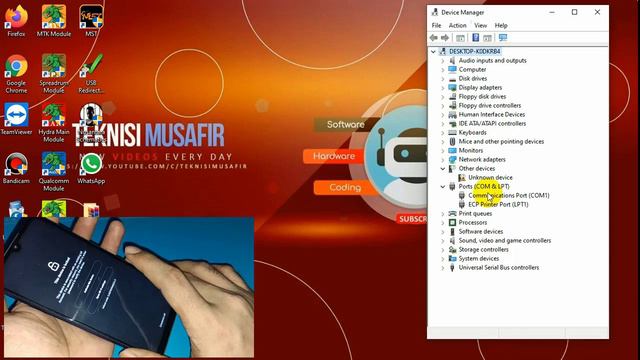This screenshot has height=360, width=640.
Task: Click the Back arrow in Device Manager toolbar
Action: coord(433,38)
